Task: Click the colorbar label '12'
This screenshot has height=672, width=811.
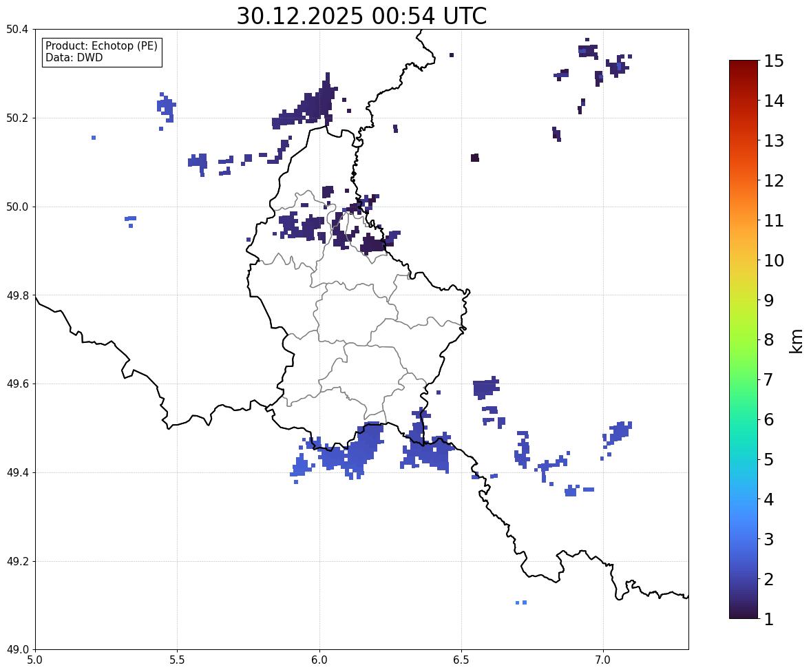Action: [773, 180]
